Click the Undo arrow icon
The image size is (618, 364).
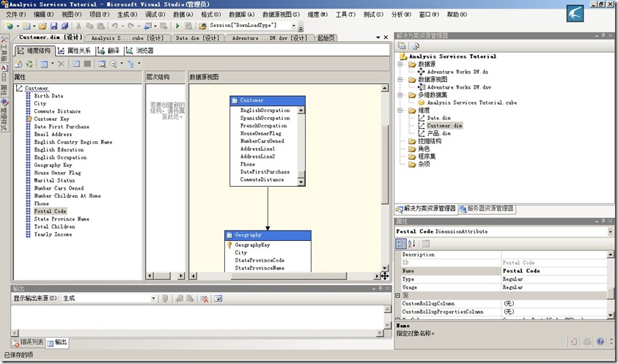coord(114,26)
